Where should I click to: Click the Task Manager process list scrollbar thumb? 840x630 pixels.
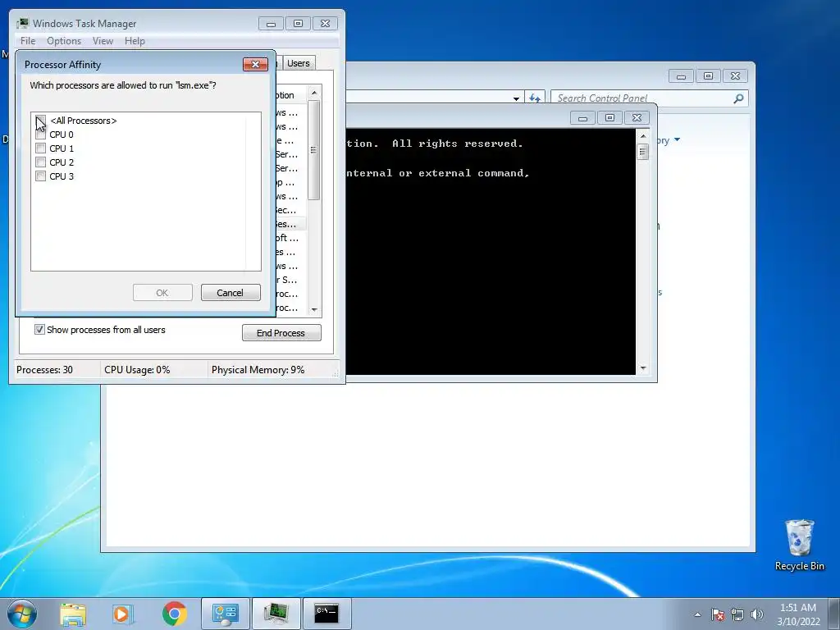point(314,150)
